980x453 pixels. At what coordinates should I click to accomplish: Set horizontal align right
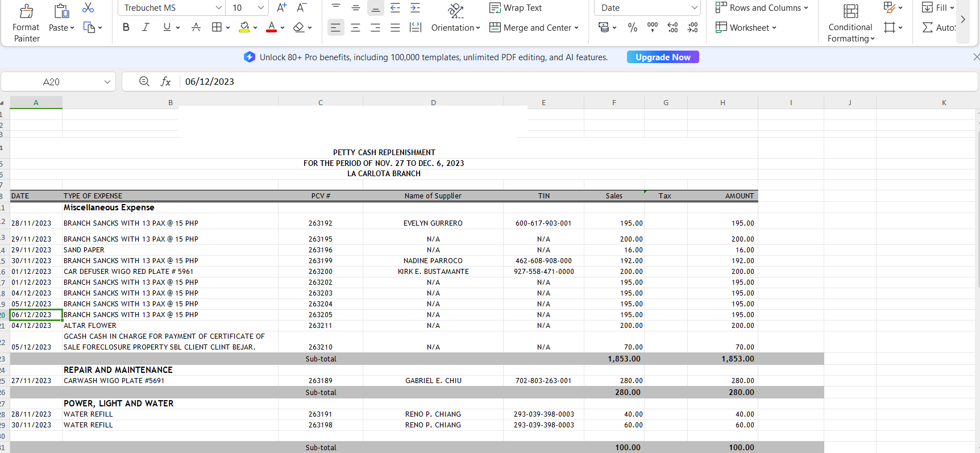(x=375, y=27)
